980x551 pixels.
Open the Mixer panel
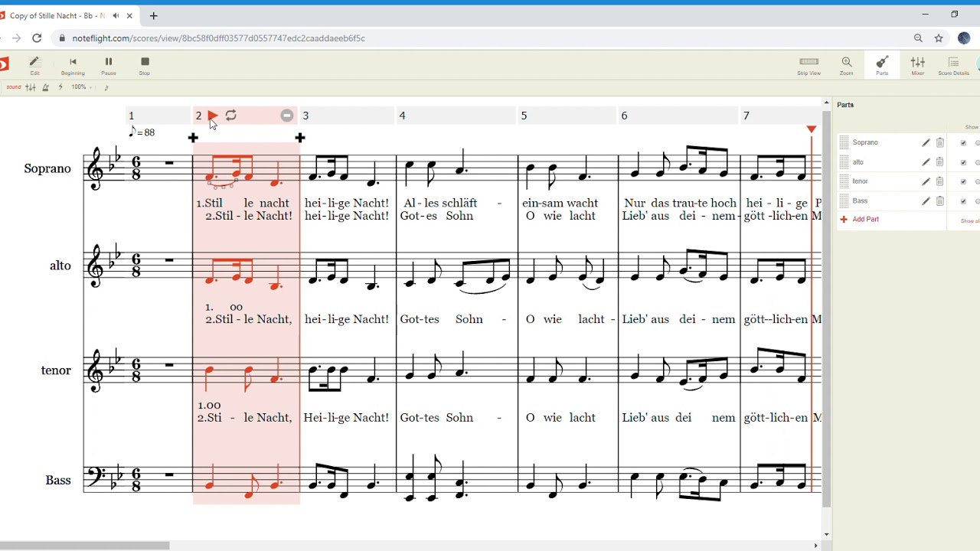coord(918,66)
